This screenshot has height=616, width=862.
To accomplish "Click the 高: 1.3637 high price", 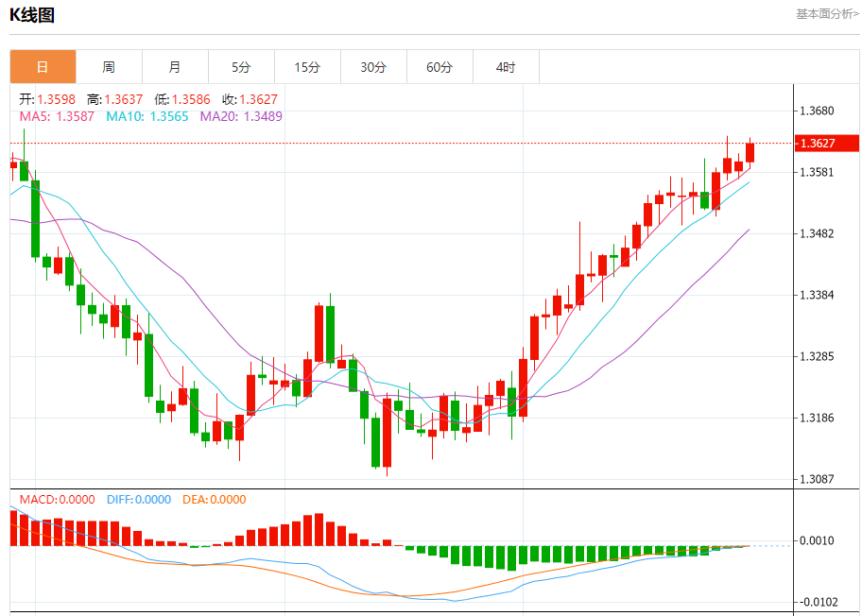I will (x=114, y=99).
